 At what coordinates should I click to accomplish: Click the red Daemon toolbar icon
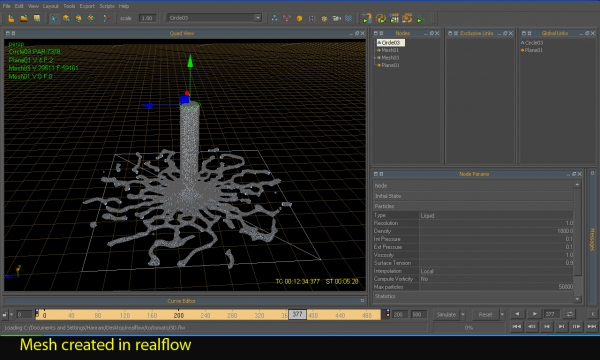(287, 18)
